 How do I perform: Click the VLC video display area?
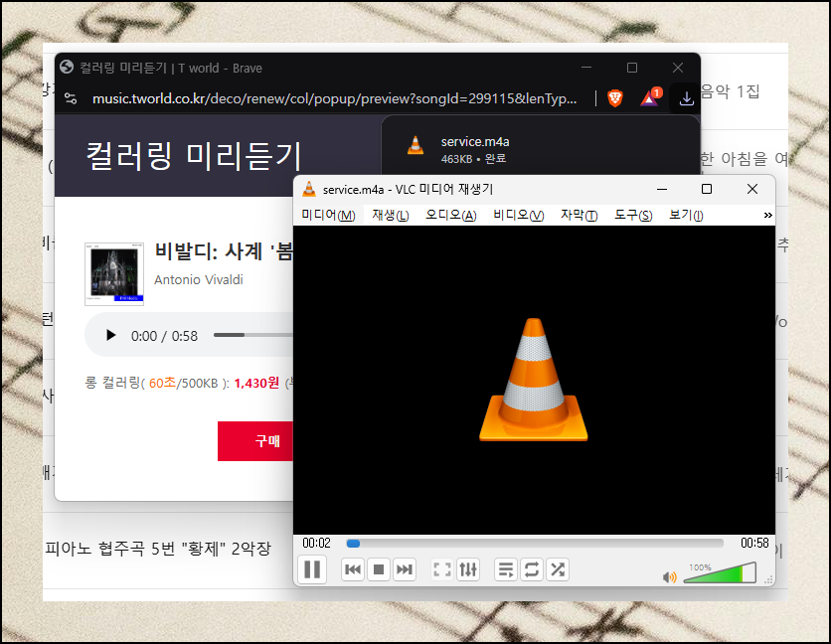tap(534, 380)
